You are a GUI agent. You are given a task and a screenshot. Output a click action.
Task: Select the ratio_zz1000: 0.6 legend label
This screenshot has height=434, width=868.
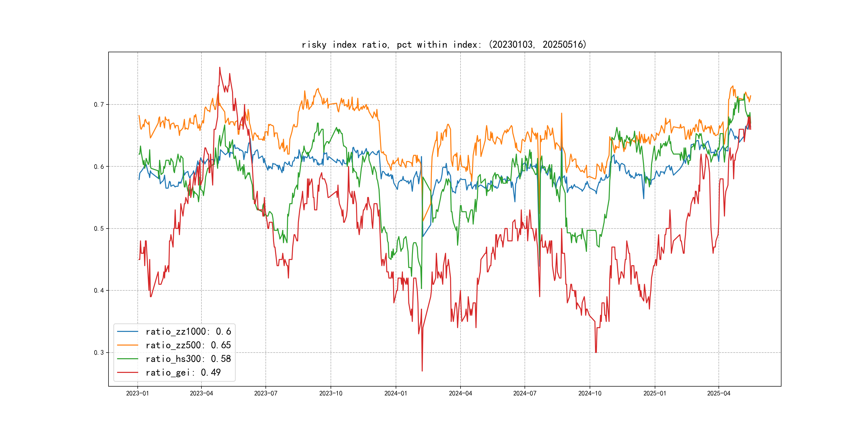coord(188,332)
